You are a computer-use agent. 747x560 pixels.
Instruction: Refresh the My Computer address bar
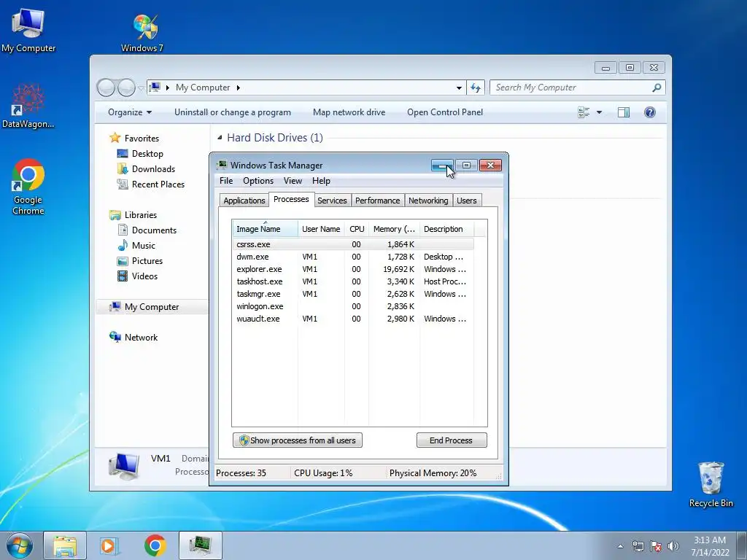pos(476,87)
